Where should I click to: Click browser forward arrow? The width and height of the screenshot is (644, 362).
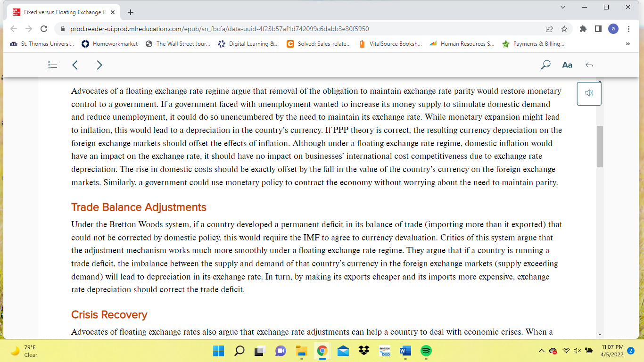(x=29, y=29)
